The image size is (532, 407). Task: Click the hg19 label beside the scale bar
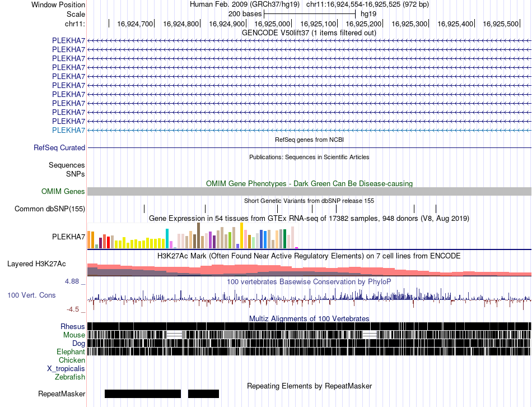coord(368,14)
